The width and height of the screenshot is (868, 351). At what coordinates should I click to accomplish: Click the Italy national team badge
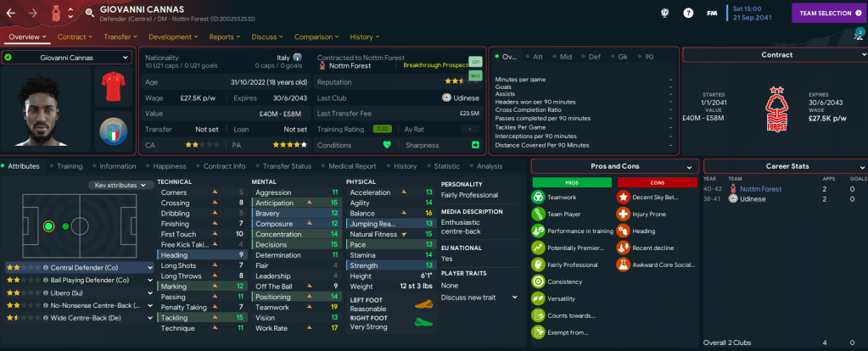tap(112, 135)
